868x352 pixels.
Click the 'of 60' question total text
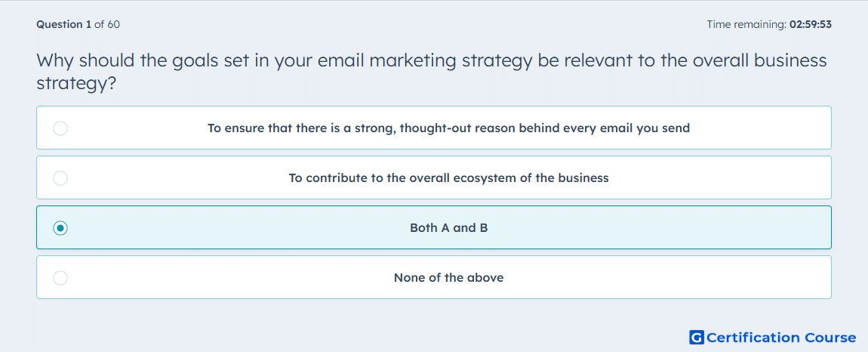pyautogui.click(x=107, y=24)
